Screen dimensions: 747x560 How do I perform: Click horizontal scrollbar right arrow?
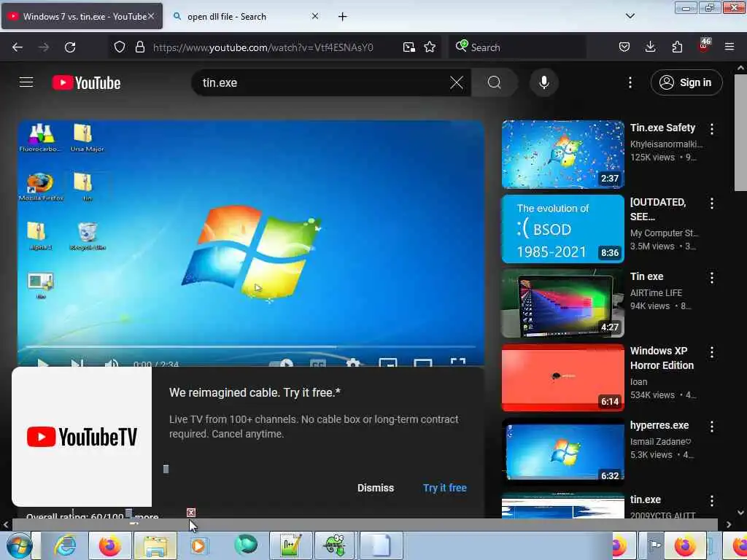[729, 524]
